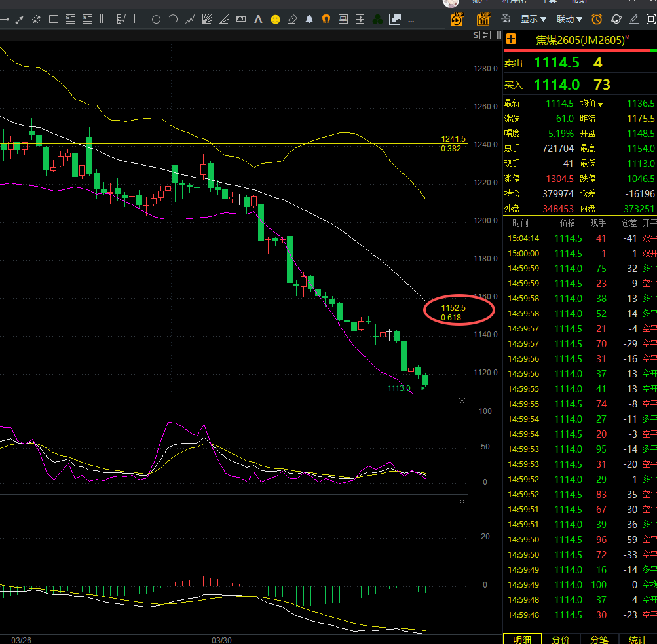
Task: Insert a smiley emoji marker
Action: click(x=275, y=20)
